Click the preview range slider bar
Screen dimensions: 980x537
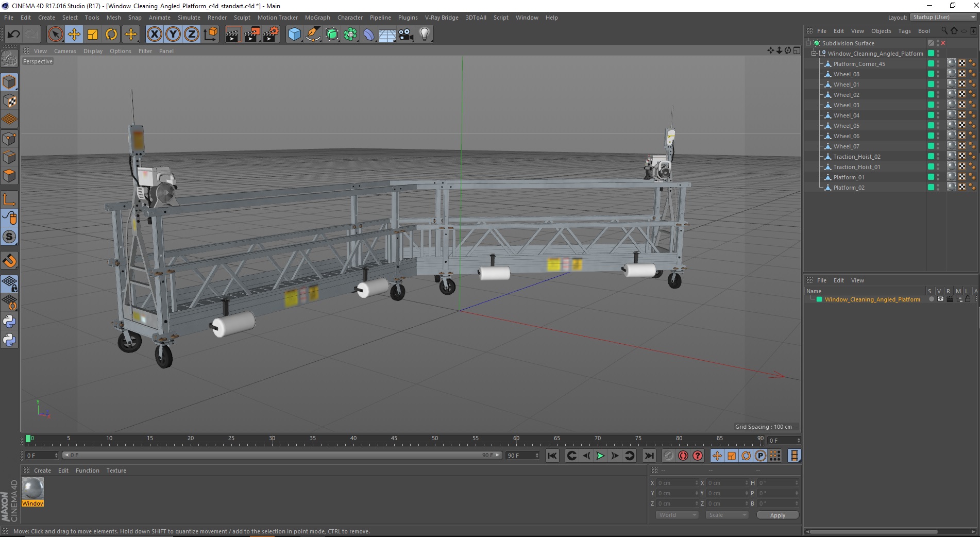[282, 455]
